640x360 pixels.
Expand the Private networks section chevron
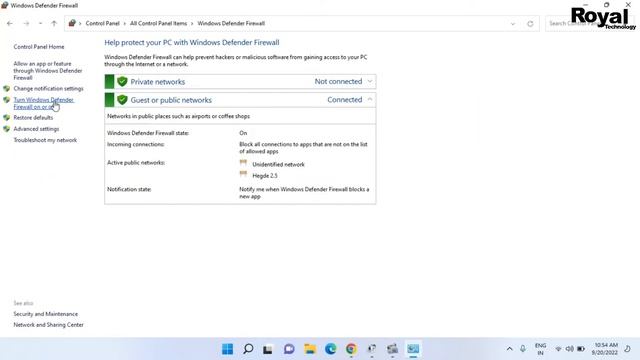point(369,81)
